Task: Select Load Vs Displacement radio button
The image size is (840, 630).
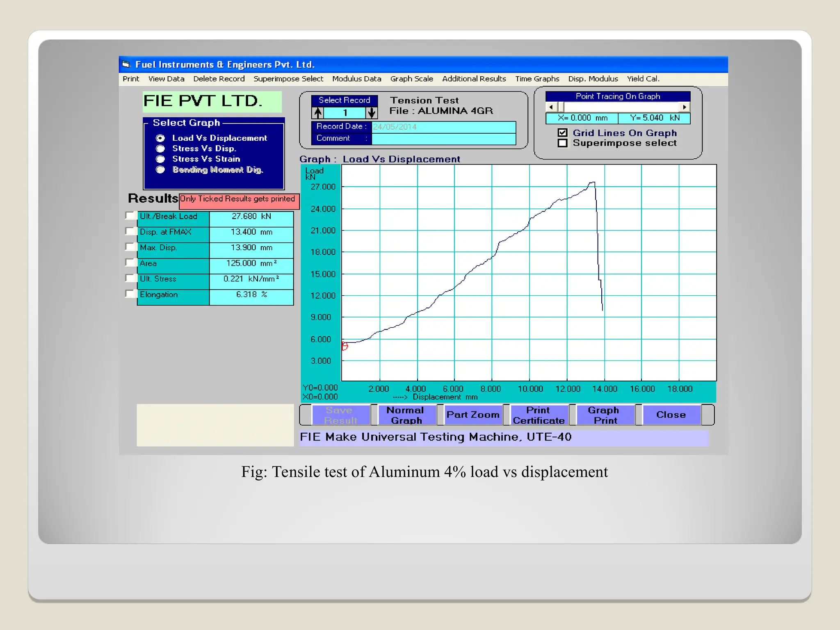Action: [x=160, y=138]
